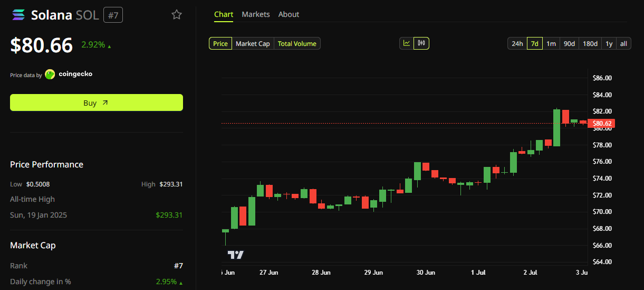Screen dimensions: 644x290
Task: Open the Markets tab
Action: tap(256, 14)
